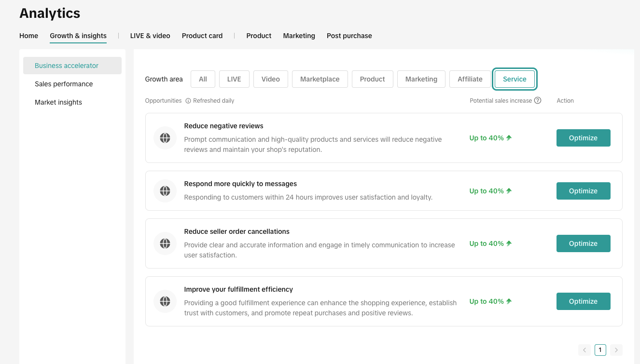Click globe icon beside Reduce negative reviews
Image resolution: width=640 pixels, height=364 pixels.
pos(165,138)
